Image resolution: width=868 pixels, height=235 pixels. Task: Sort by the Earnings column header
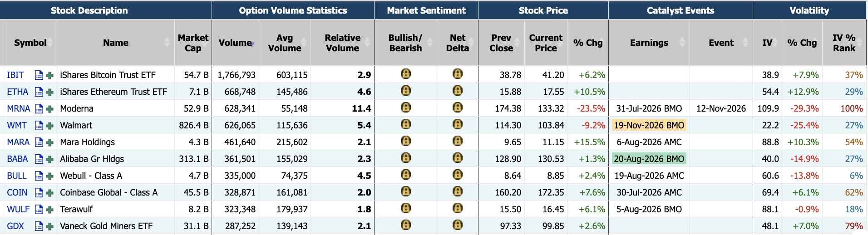pyautogui.click(x=649, y=43)
